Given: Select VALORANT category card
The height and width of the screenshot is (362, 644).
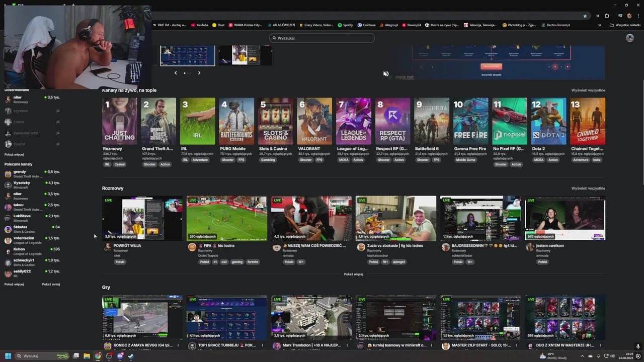Looking at the screenshot, I should tap(314, 121).
